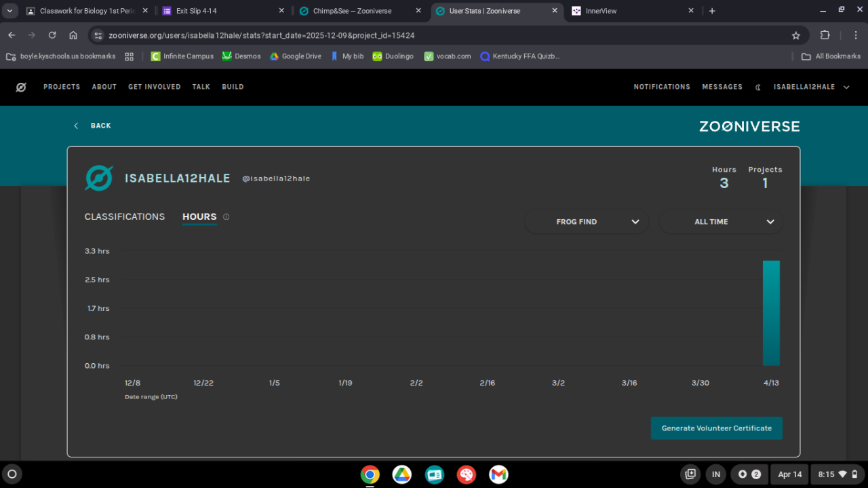The image size is (868, 488).
Task: Open the Extensions puzzle icon
Action: click(825, 35)
